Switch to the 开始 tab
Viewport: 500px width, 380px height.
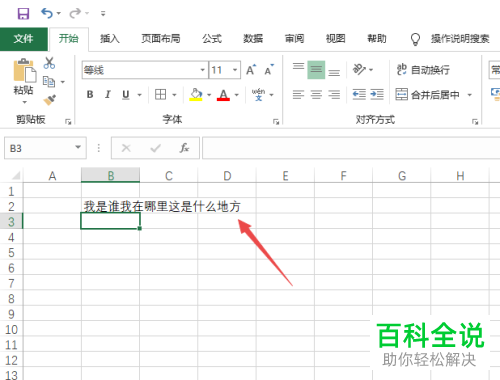69,39
